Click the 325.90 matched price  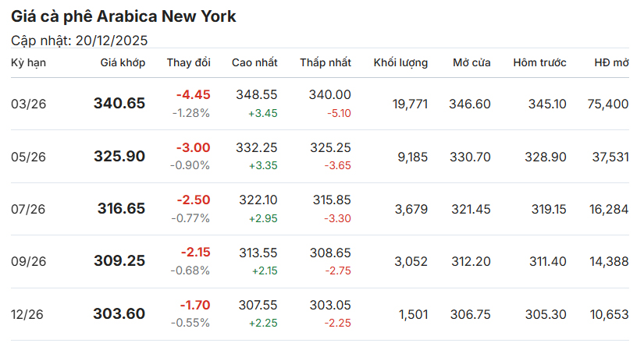pos(119,156)
